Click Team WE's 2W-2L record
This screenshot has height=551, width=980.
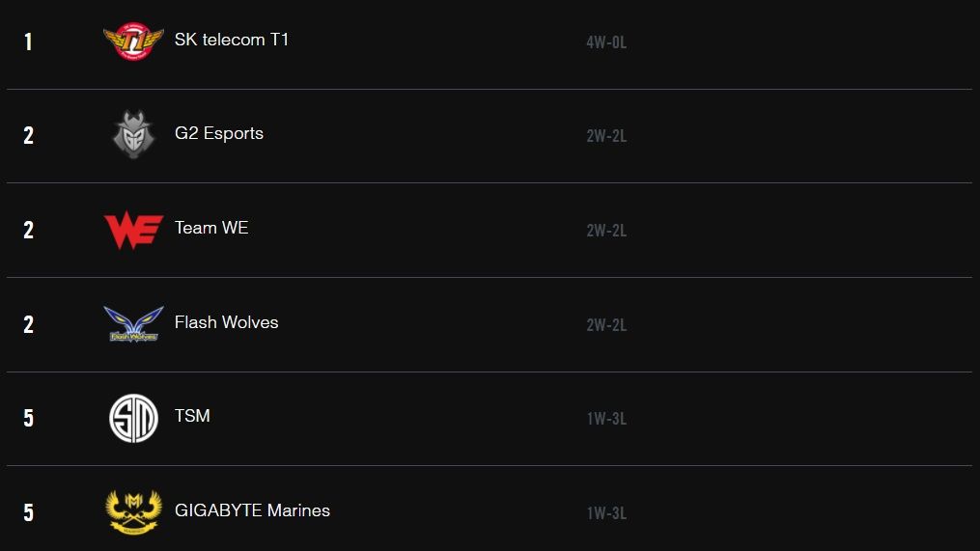[606, 231]
